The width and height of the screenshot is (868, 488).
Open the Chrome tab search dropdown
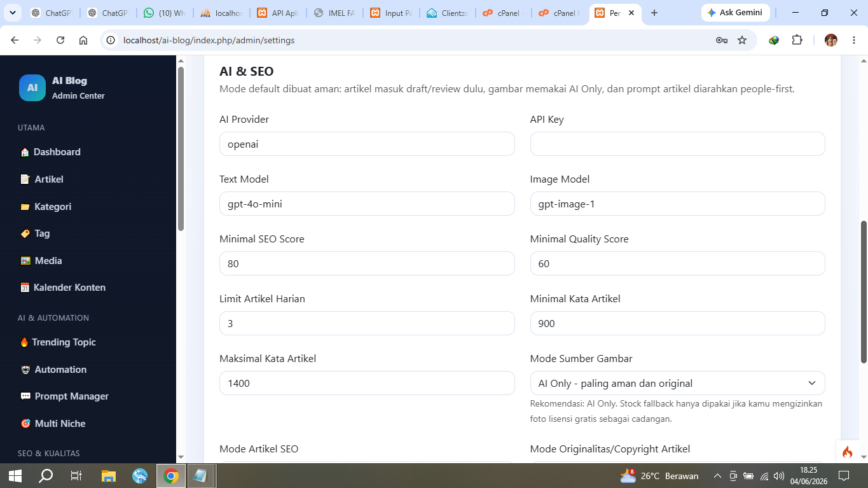click(13, 13)
